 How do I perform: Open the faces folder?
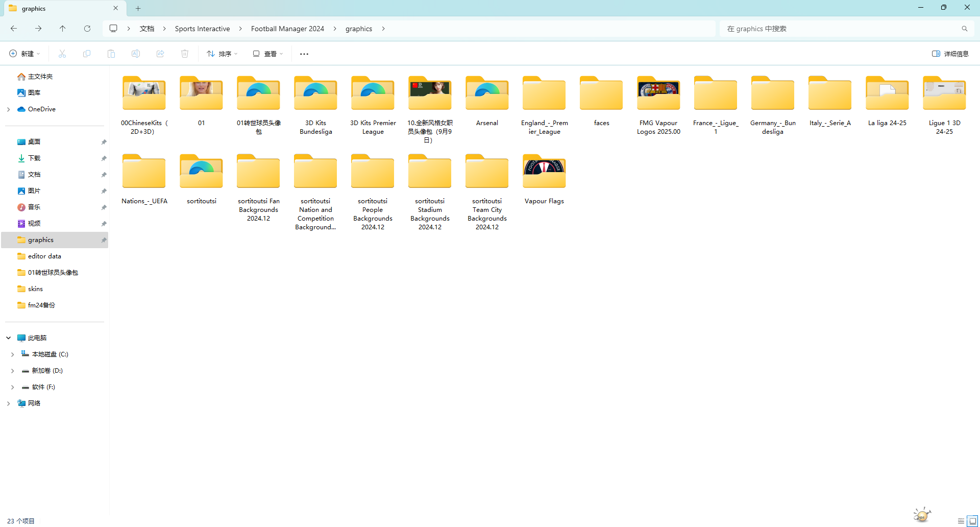(602, 101)
